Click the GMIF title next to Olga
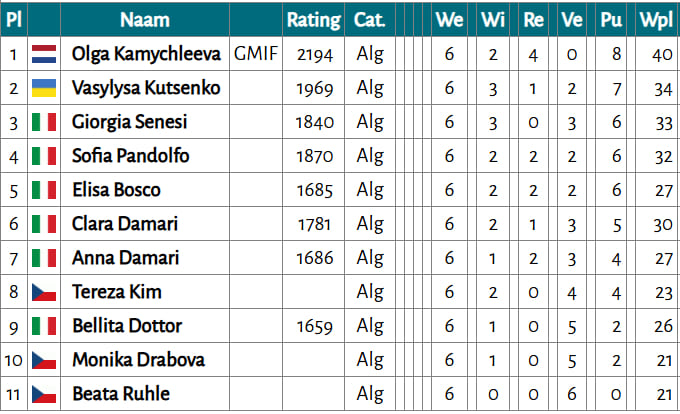The width and height of the screenshot is (680, 414). pos(255,54)
